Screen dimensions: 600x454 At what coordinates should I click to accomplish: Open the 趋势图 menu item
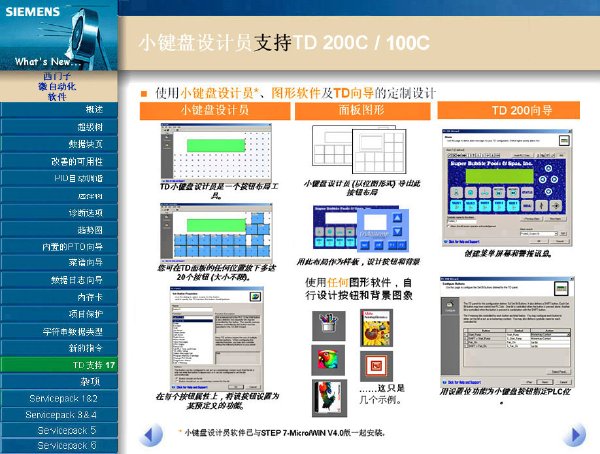pos(59,230)
